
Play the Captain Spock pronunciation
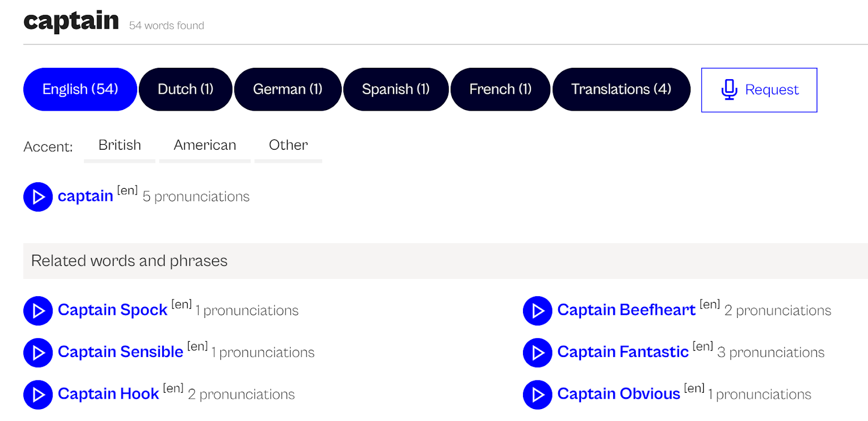(x=37, y=311)
